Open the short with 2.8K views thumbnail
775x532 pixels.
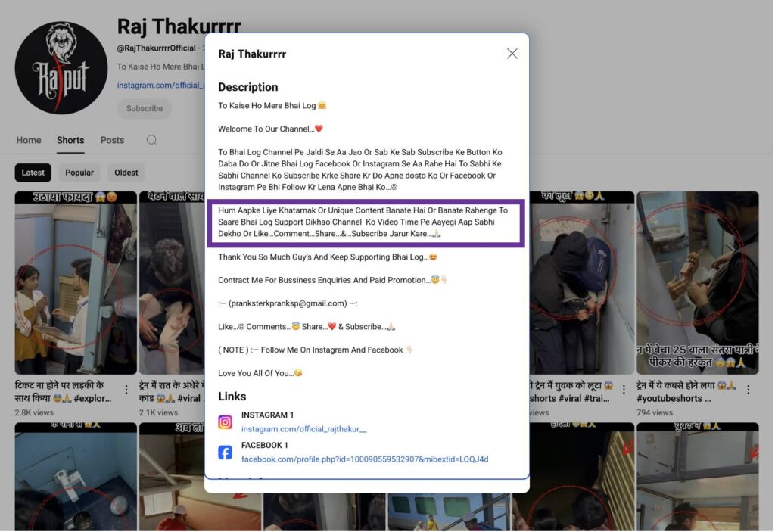(76, 283)
